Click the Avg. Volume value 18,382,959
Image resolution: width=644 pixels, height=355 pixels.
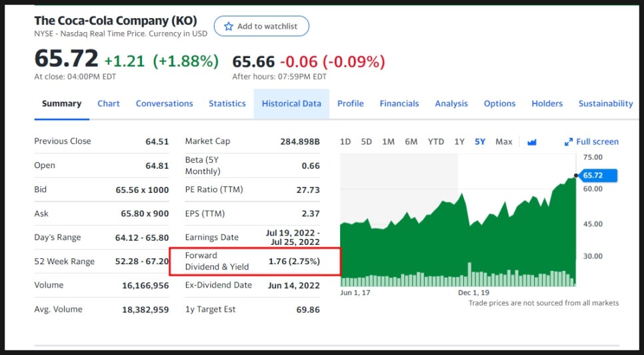[145, 310]
